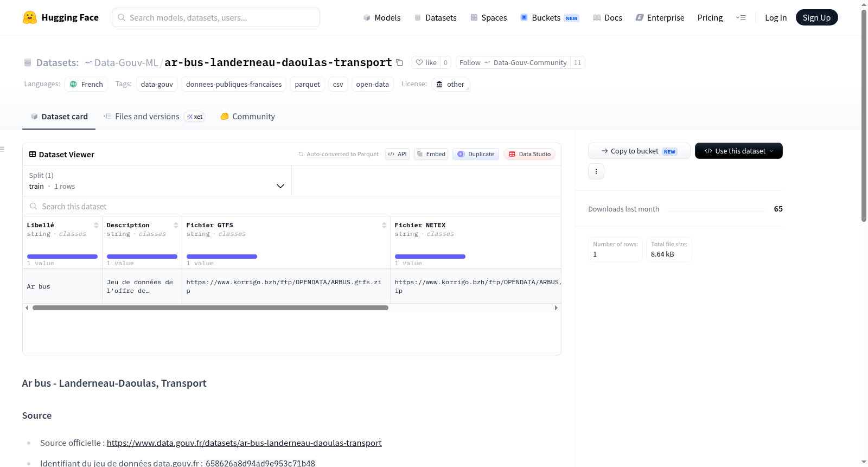
Task: Open the three-dot more options button
Action: (596, 171)
